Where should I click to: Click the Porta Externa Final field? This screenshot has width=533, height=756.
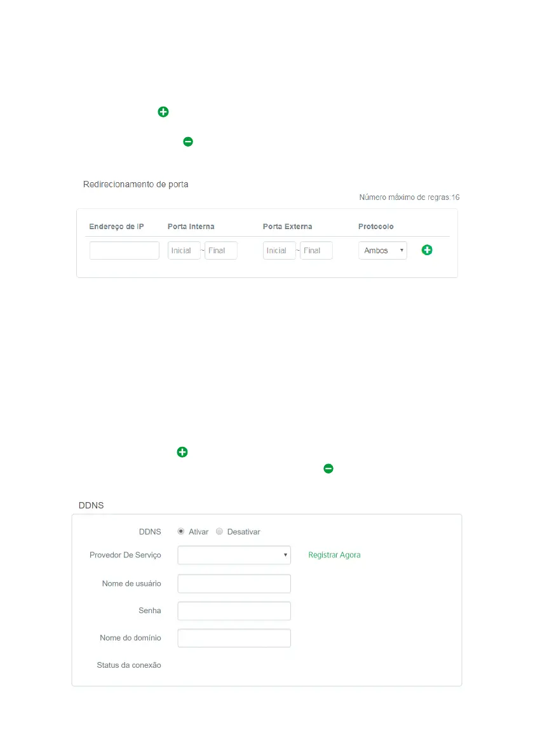[316, 250]
